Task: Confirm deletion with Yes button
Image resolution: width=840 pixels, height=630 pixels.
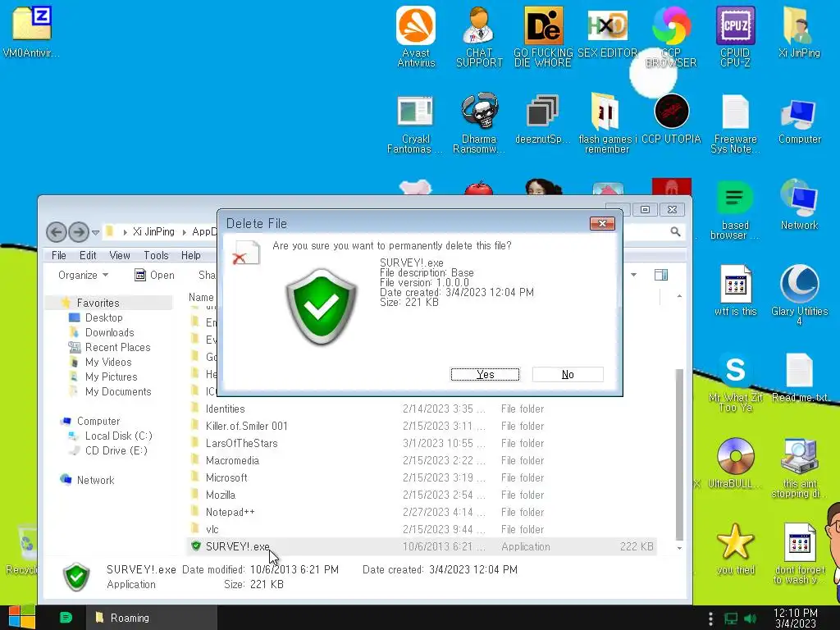Action: click(x=485, y=374)
